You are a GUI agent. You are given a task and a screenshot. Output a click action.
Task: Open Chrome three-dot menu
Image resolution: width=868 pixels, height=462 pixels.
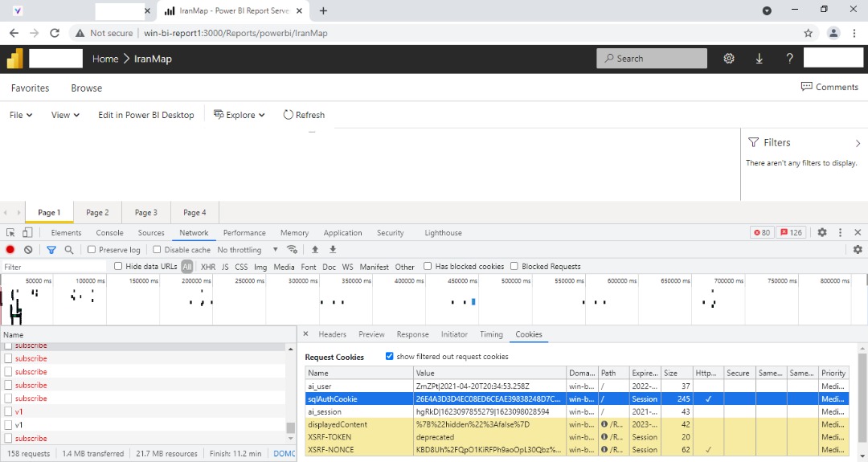[x=854, y=33]
